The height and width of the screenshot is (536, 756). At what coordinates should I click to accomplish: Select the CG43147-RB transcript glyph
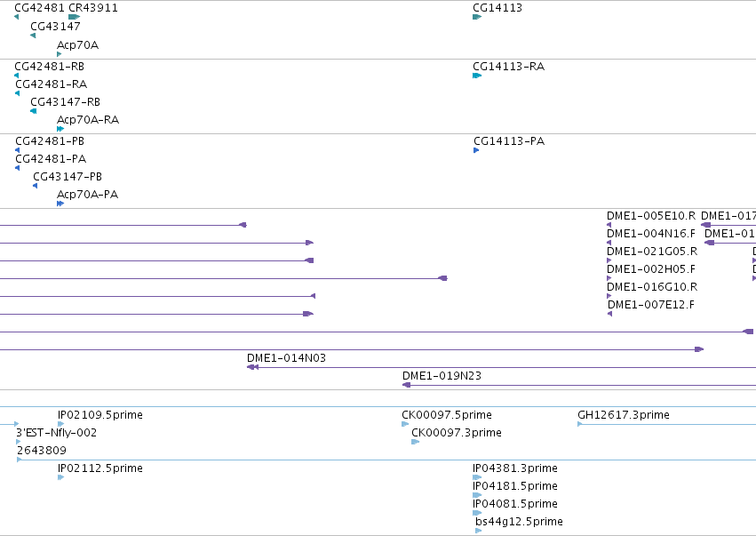(33, 111)
